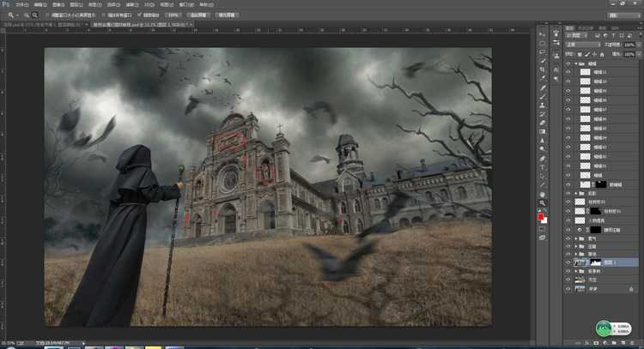
Task: Toggle visibility of the selected adjustment layer
Action: click(568, 262)
